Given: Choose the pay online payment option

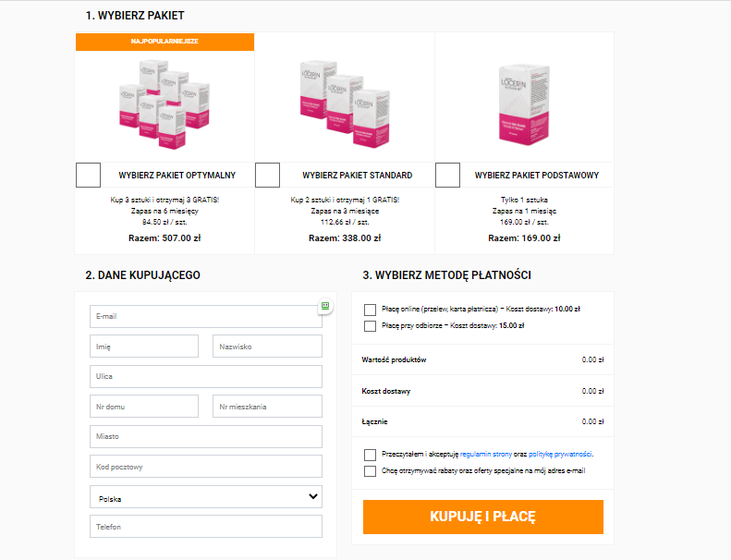Looking at the screenshot, I should pos(370,310).
